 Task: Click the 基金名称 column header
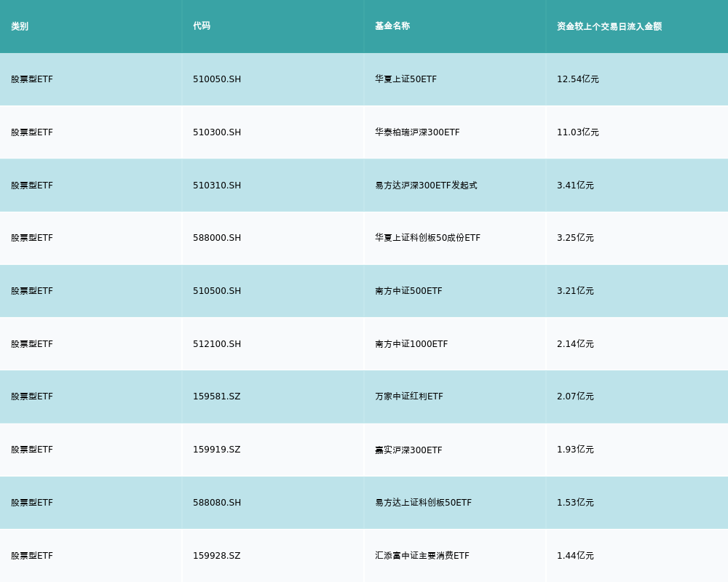[x=392, y=26]
